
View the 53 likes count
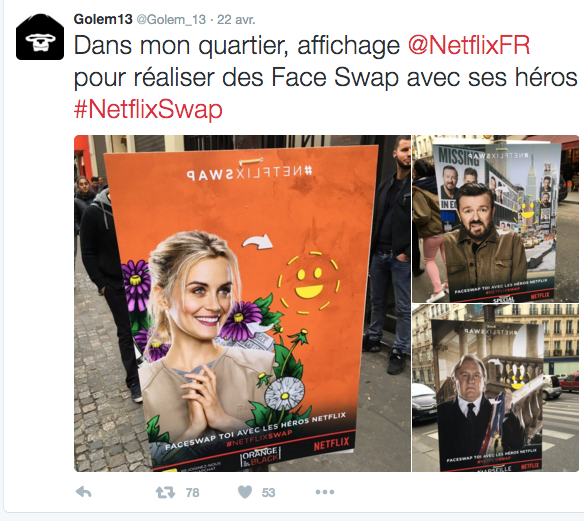[x=268, y=493]
